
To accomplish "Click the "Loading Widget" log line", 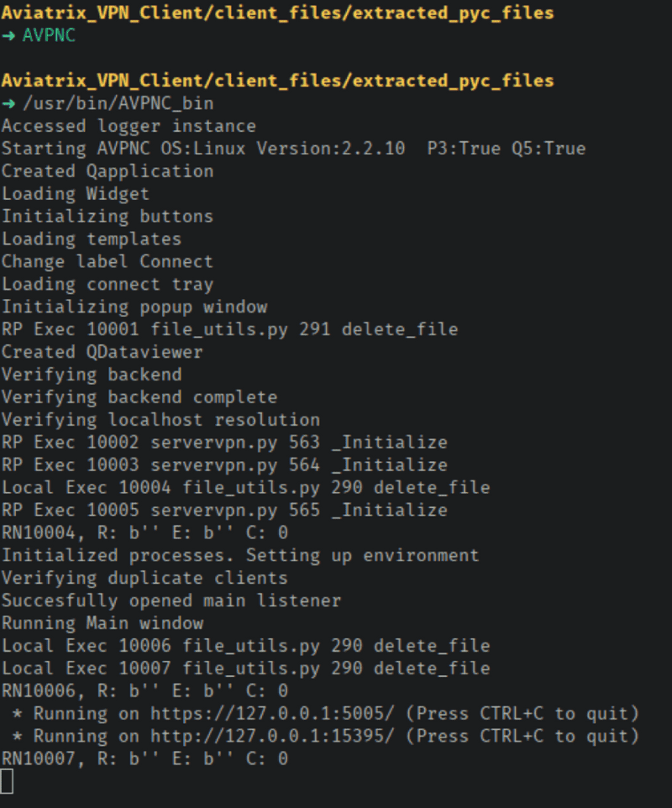I will pyautogui.click(x=76, y=194).
